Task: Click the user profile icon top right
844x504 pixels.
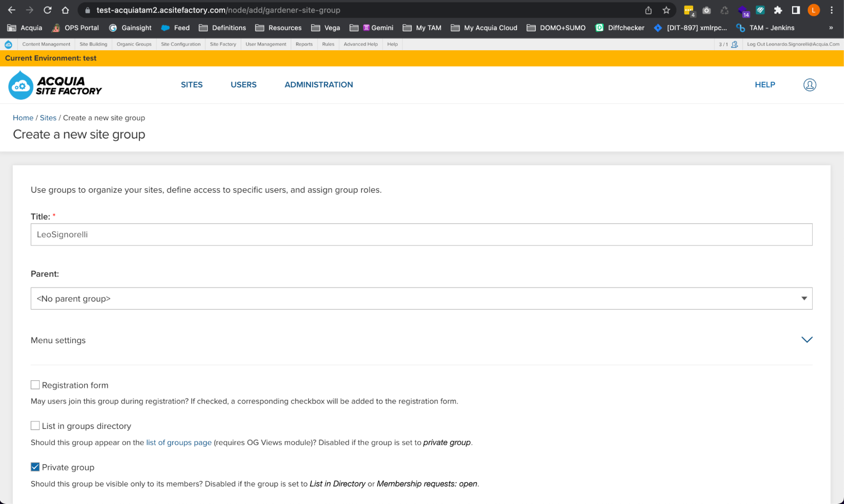Action: click(x=809, y=84)
